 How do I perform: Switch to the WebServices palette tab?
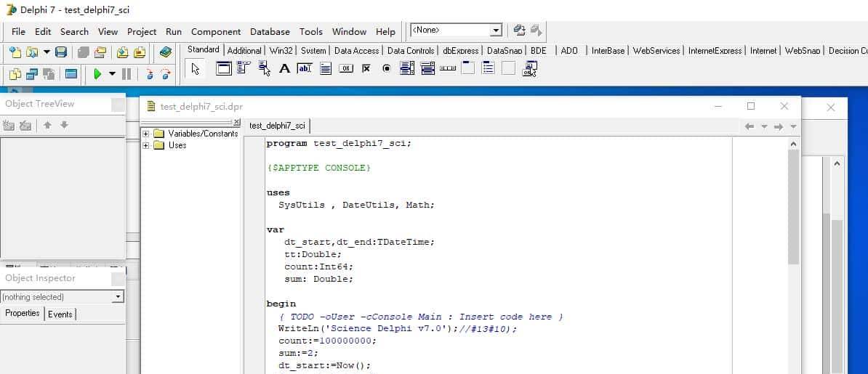coord(656,50)
